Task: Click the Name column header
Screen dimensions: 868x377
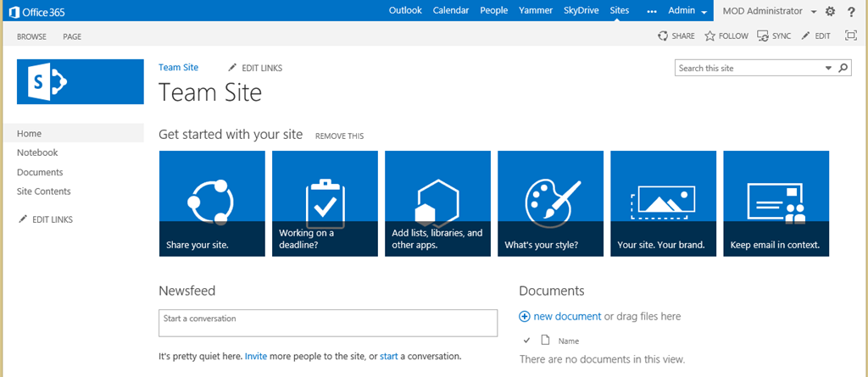Action: (x=569, y=341)
